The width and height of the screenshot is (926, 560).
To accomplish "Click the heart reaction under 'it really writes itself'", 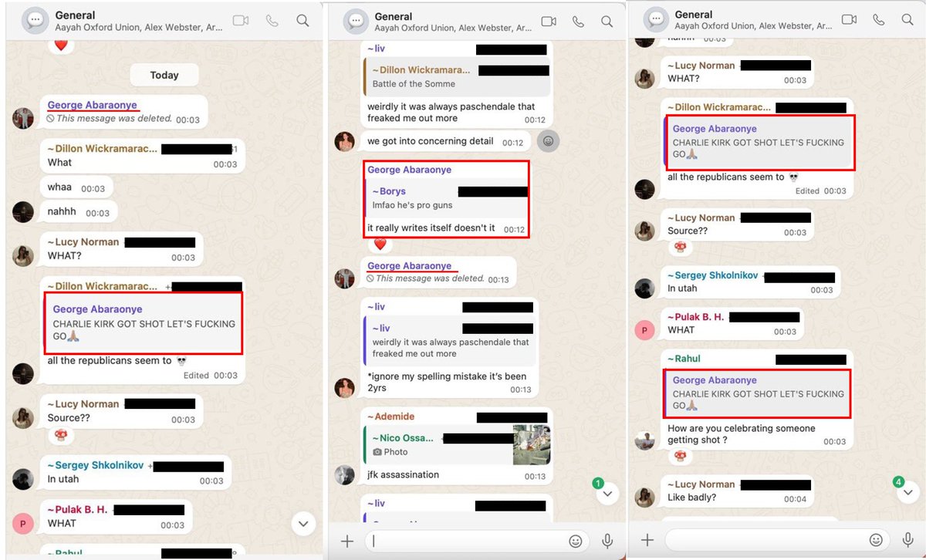I will (379, 245).
